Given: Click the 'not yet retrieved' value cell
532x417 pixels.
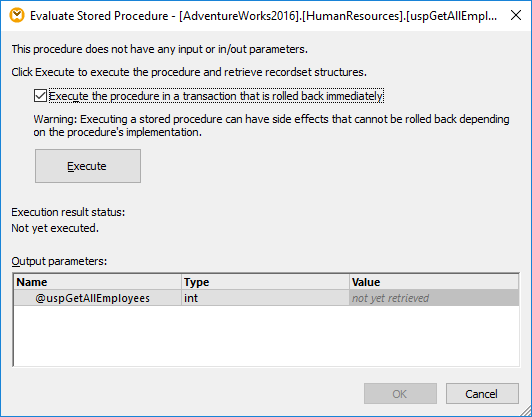Looking at the screenshot, I should [x=434, y=298].
